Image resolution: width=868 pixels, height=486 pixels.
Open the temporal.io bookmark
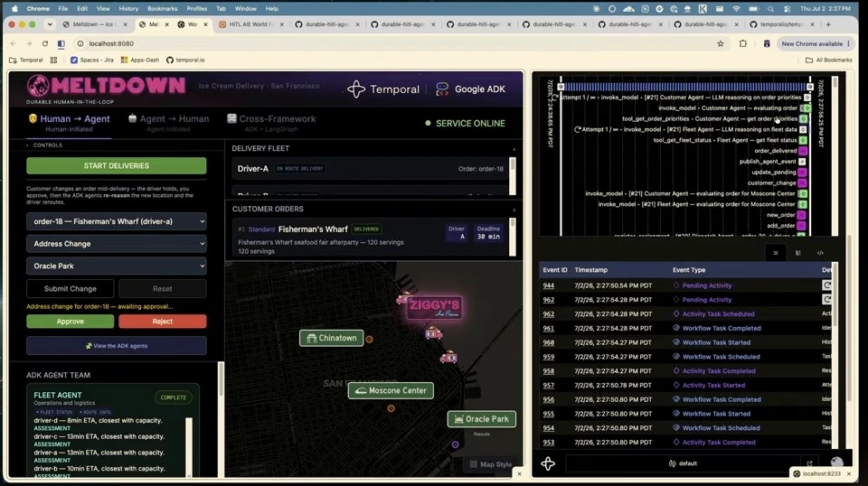pos(185,60)
